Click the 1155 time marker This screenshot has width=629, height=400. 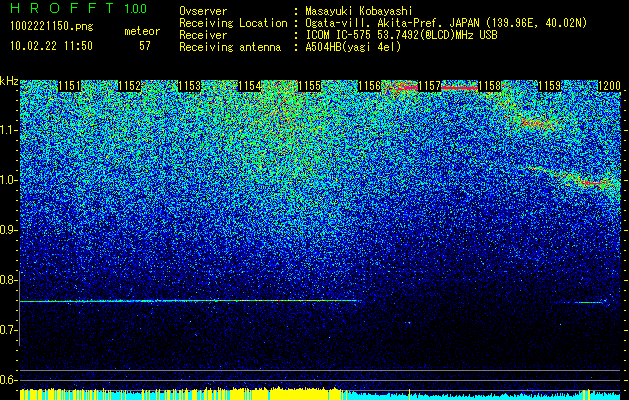click(x=310, y=86)
